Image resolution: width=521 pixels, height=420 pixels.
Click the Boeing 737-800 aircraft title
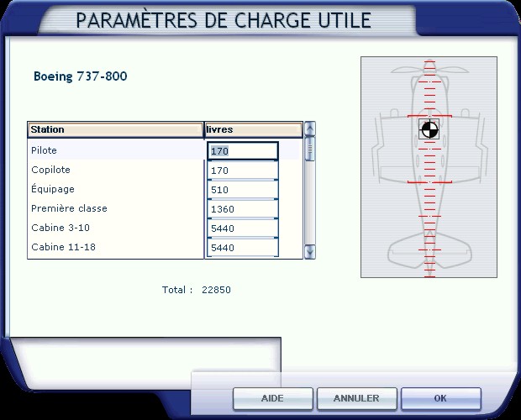(x=81, y=76)
